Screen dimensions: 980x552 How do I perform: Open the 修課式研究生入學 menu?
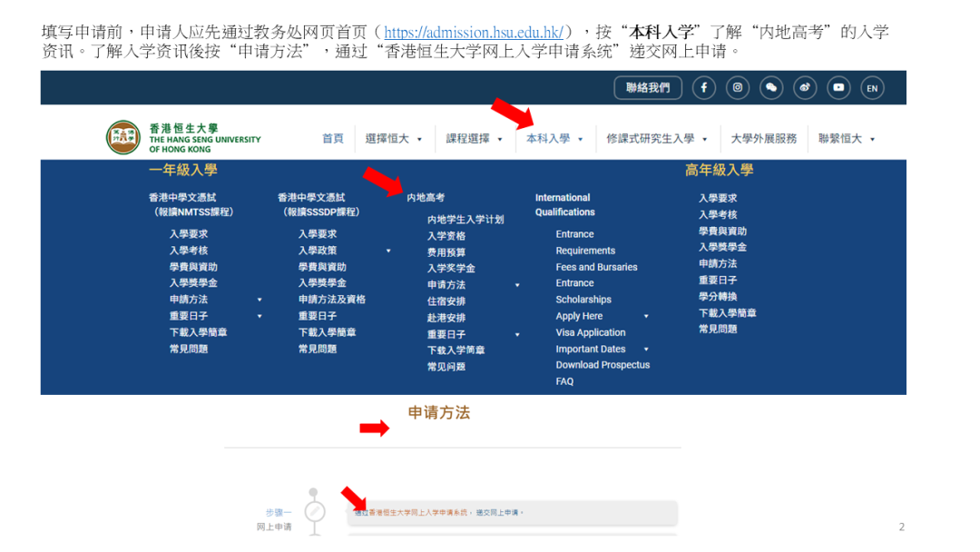pyautogui.click(x=650, y=138)
